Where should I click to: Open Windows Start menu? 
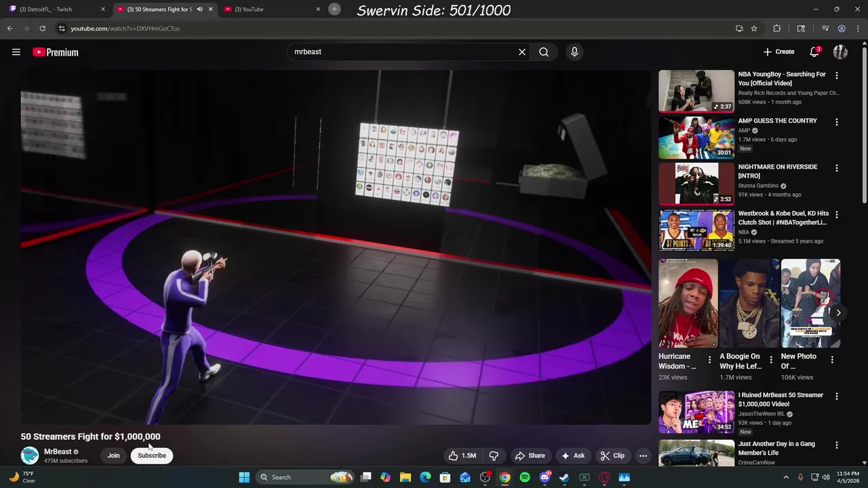[x=244, y=477]
